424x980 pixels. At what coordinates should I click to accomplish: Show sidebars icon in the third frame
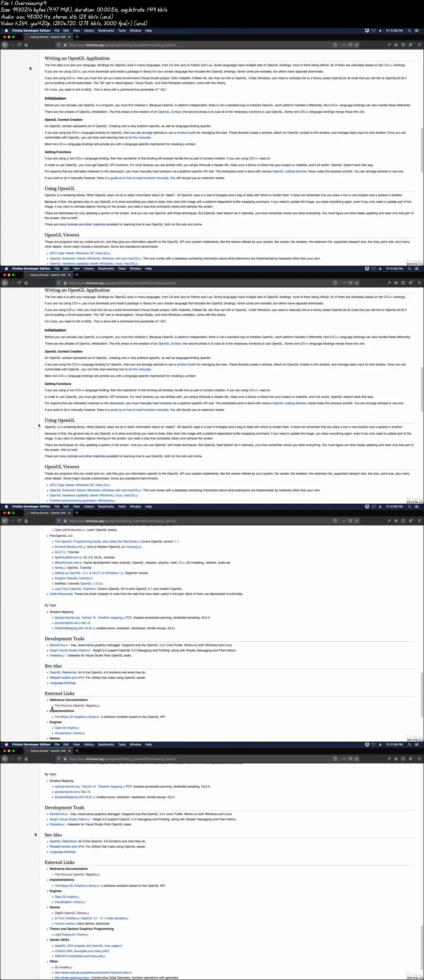tap(403, 521)
